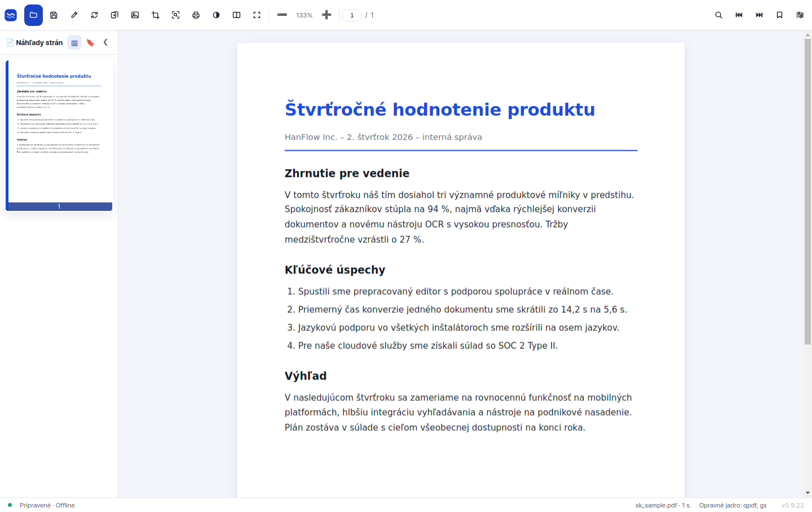
Task: Select the pencil edit tool
Action: pyautogui.click(x=74, y=15)
